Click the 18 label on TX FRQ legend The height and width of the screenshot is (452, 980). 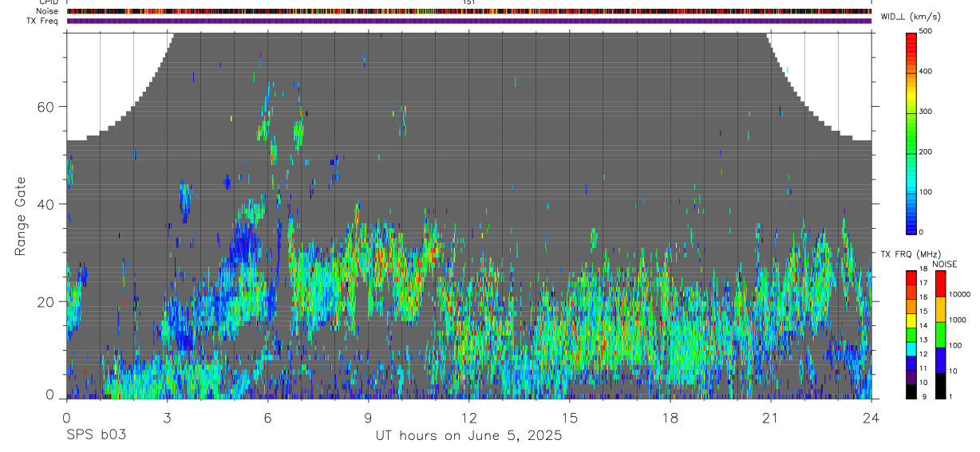(923, 269)
